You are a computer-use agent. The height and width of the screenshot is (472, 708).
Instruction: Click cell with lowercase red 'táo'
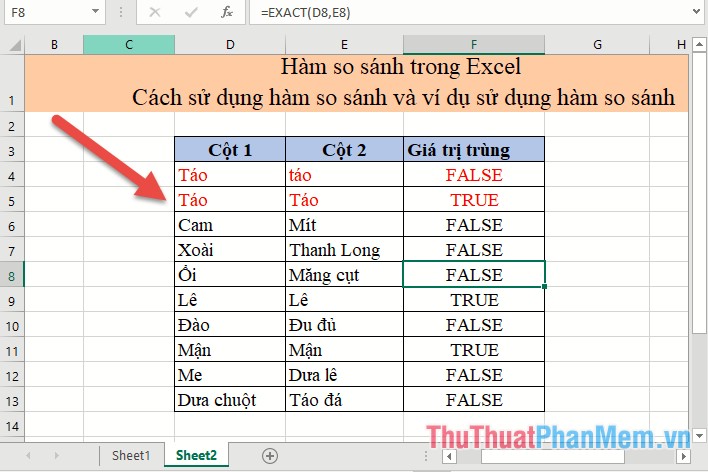tap(345, 175)
